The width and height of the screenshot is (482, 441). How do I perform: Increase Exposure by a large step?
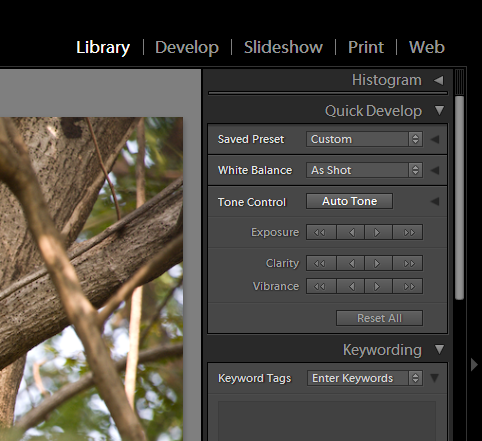[x=408, y=232]
